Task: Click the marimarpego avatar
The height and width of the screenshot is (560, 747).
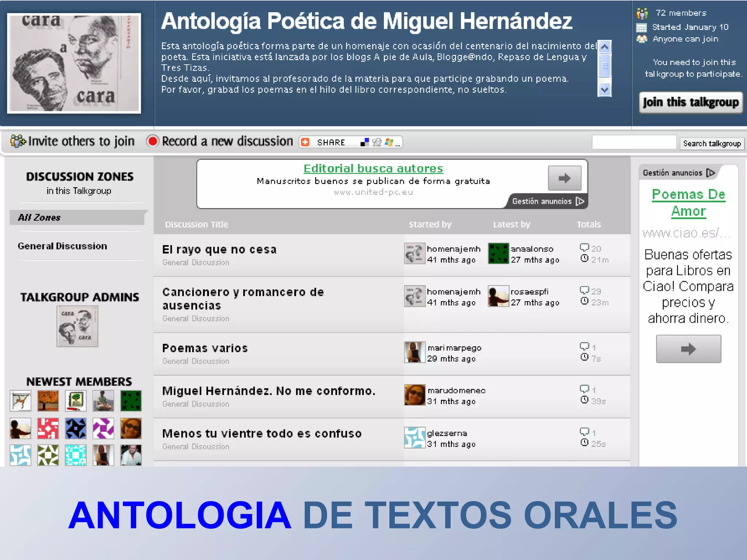Action: [x=415, y=352]
